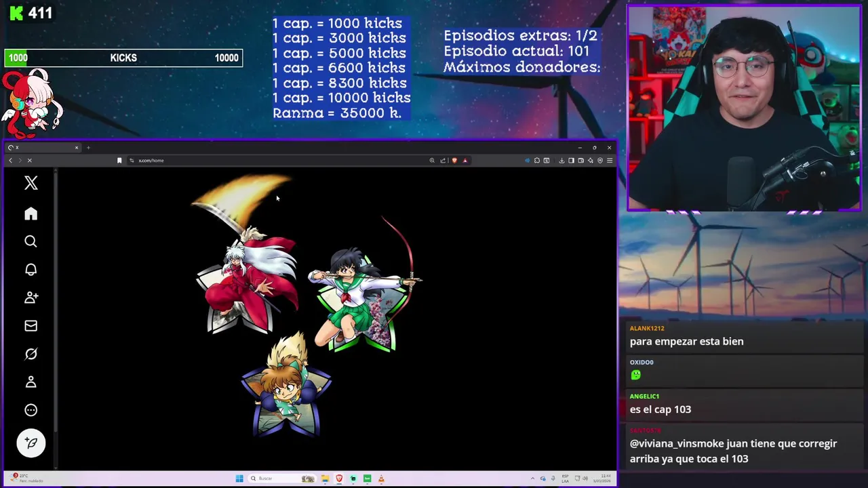Open Messages envelope icon
Viewport: 868px width, 488px height.
31,326
